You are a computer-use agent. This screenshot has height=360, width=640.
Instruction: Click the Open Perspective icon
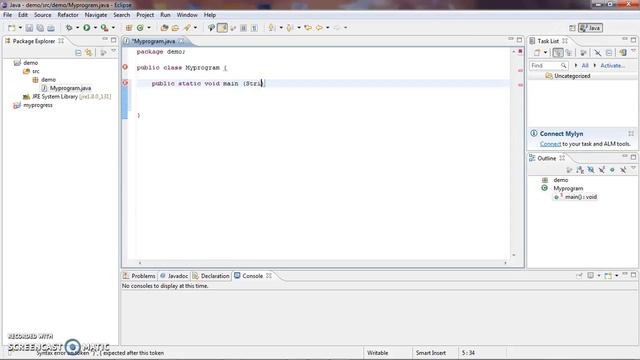click(572, 28)
